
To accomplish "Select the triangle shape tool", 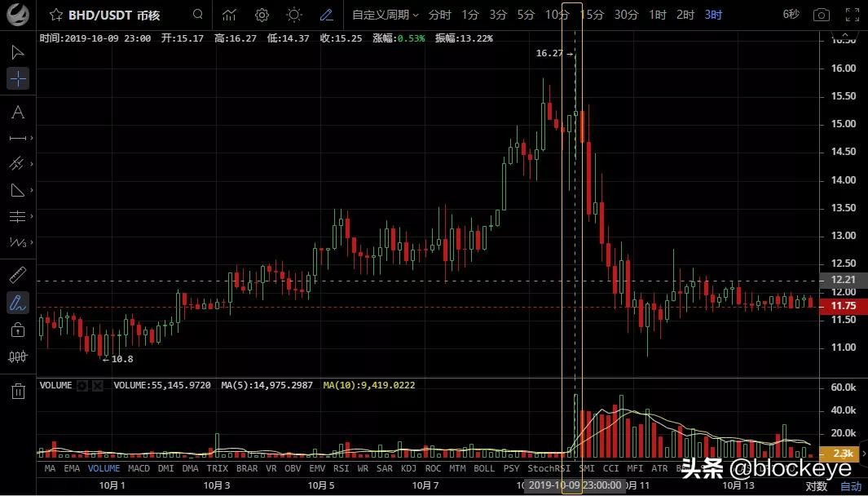I will [18, 190].
